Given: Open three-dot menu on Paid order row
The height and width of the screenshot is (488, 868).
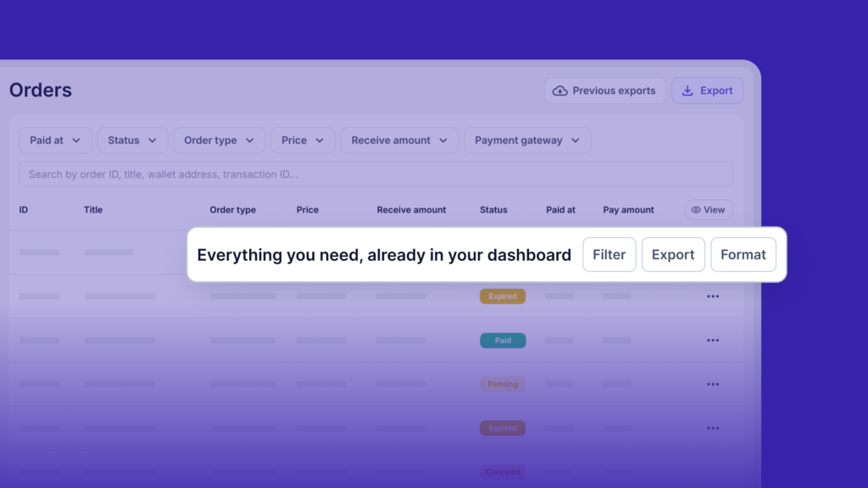Looking at the screenshot, I should 712,341.
